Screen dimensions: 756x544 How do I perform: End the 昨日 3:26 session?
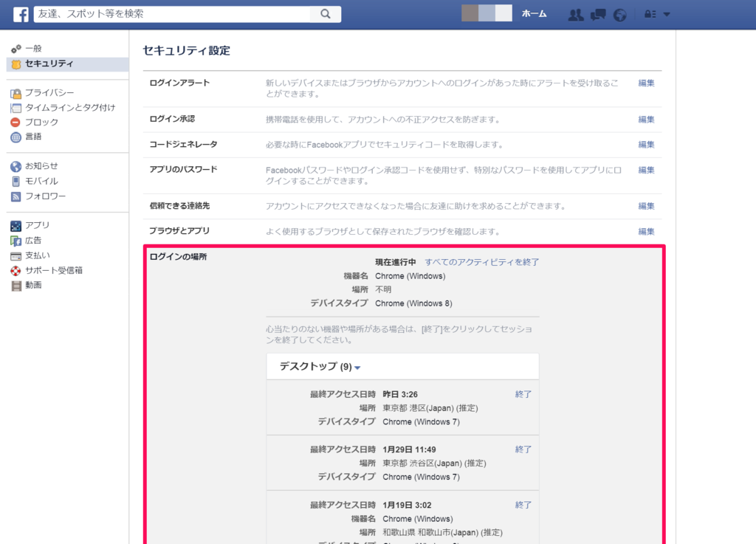523,394
